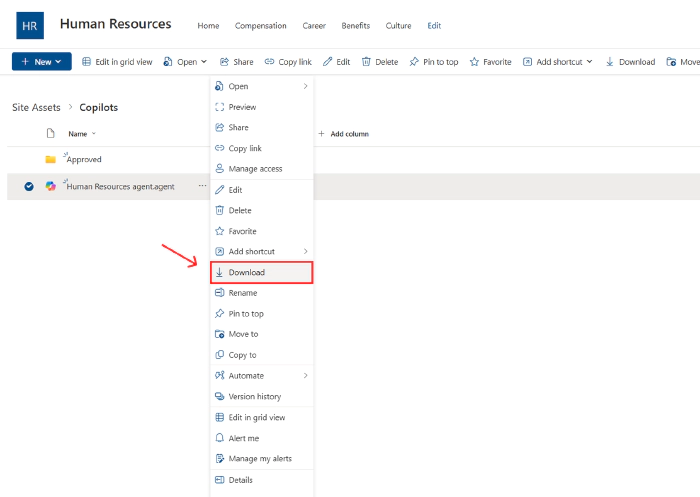Click the Human Resources agent.agent file name
700x497 pixels.
point(121,187)
